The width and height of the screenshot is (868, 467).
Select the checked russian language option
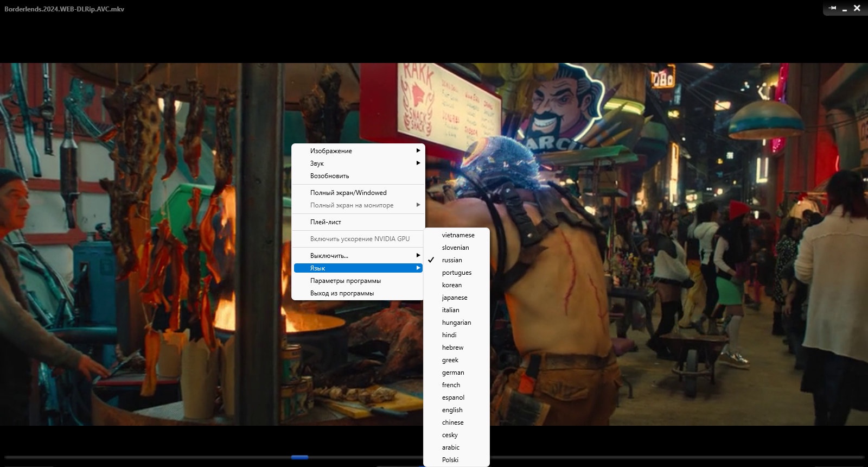456,260
